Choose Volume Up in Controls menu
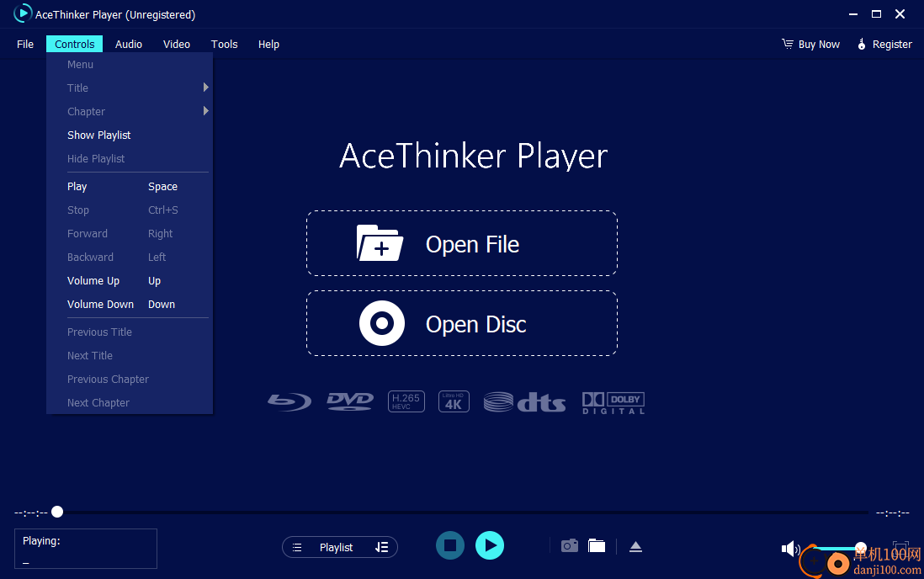 (129, 280)
